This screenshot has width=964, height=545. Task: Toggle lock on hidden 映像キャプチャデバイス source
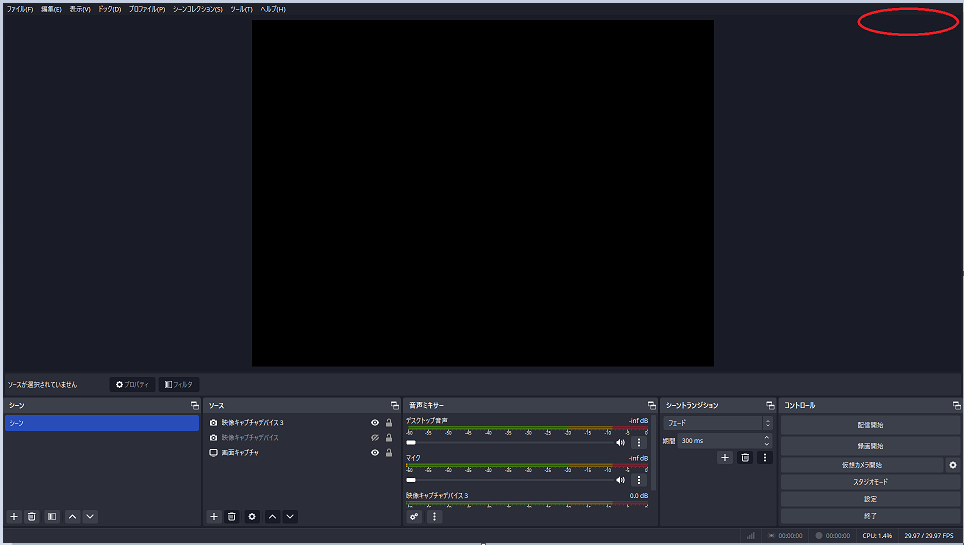[x=389, y=437]
